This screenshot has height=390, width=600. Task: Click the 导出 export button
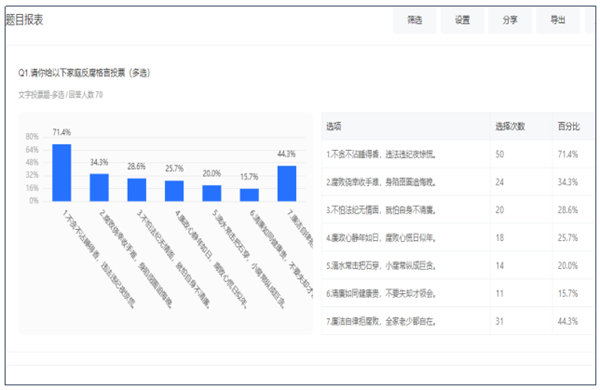point(558,20)
